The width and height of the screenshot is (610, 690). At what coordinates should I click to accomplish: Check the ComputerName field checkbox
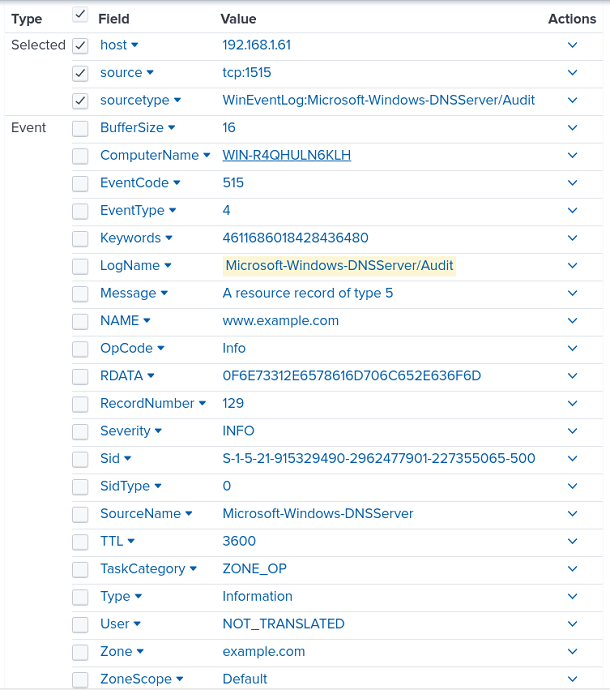tap(80, 156)
